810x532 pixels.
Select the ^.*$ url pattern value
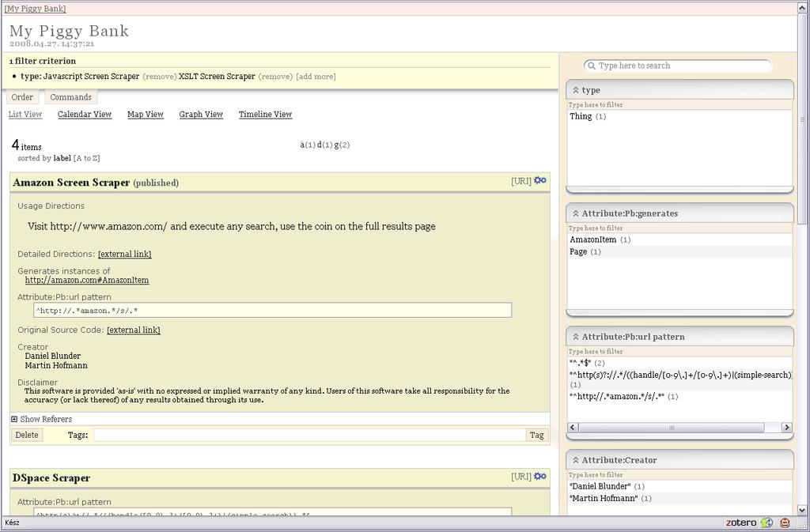580,363
